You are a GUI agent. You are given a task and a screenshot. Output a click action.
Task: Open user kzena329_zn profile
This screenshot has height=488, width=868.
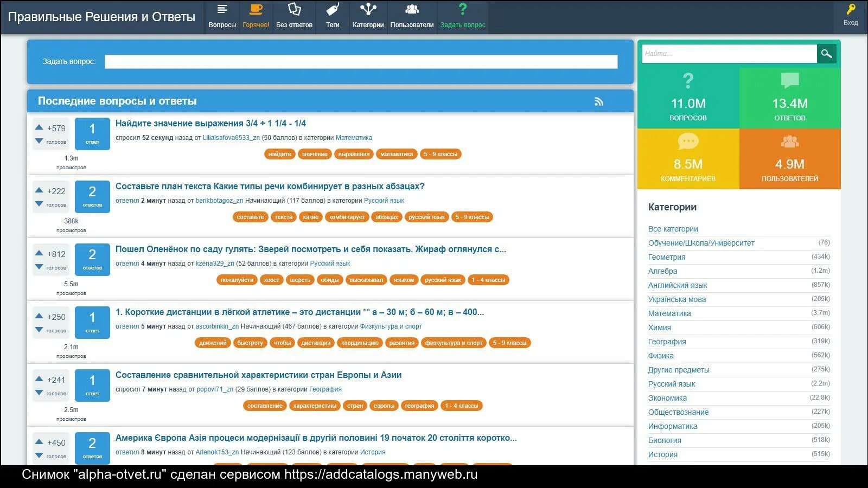pos(215,264)
